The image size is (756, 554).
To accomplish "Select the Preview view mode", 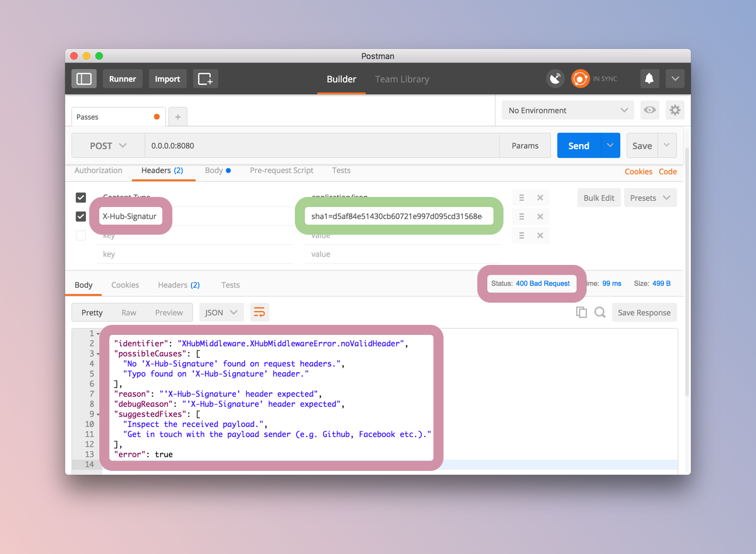I will [x=169, y=312].
